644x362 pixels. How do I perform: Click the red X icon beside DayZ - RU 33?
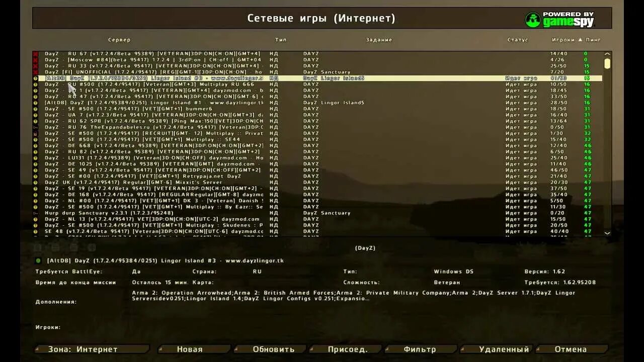[36, 66]
